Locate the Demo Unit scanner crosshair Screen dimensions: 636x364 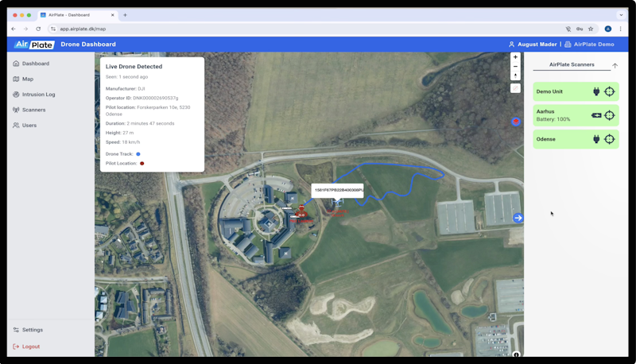pos(609,91)
